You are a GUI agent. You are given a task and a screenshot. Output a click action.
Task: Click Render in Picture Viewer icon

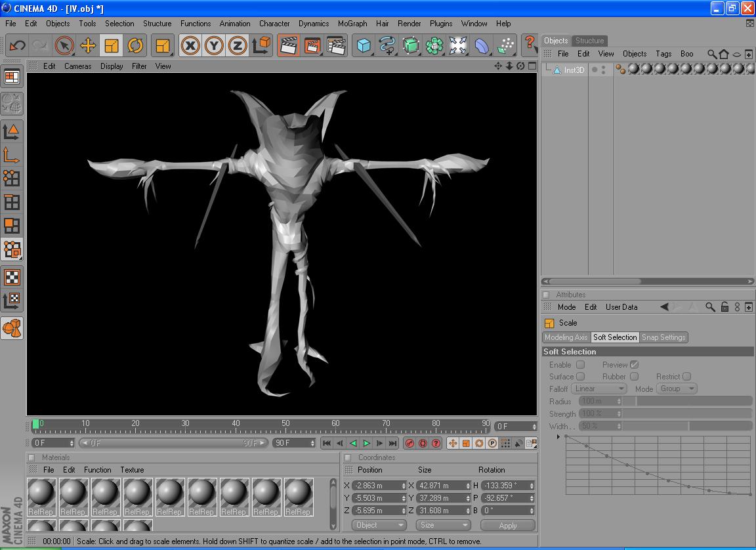pyautogui.click(x=312, y=45)
